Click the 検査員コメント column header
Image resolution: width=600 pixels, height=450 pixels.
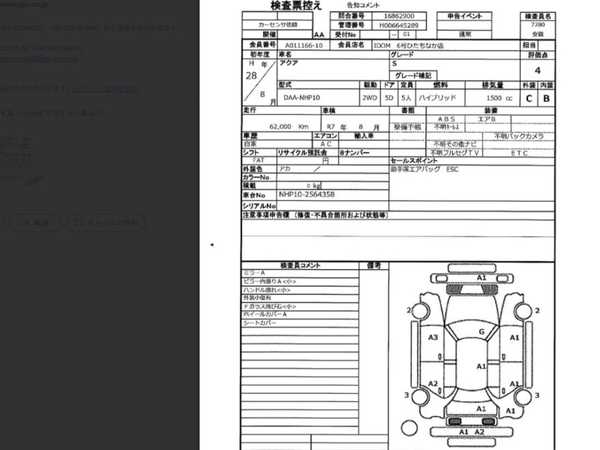click(x=300, y=265)
